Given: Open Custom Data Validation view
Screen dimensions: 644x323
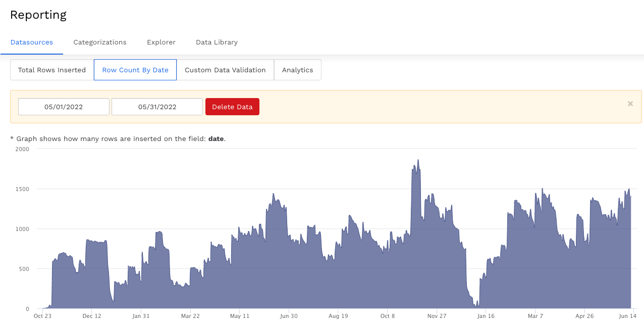Looking at the screenshot, I should (x=225, y=70).
